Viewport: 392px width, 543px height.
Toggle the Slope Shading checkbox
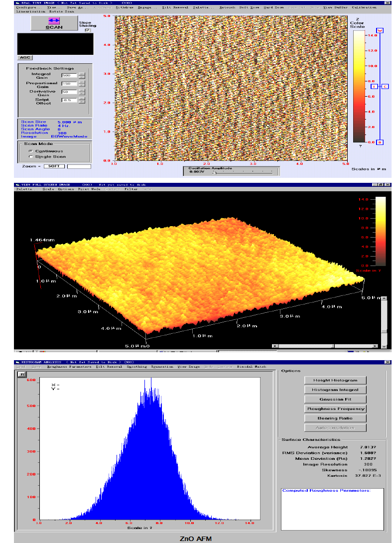coord(87,30)
